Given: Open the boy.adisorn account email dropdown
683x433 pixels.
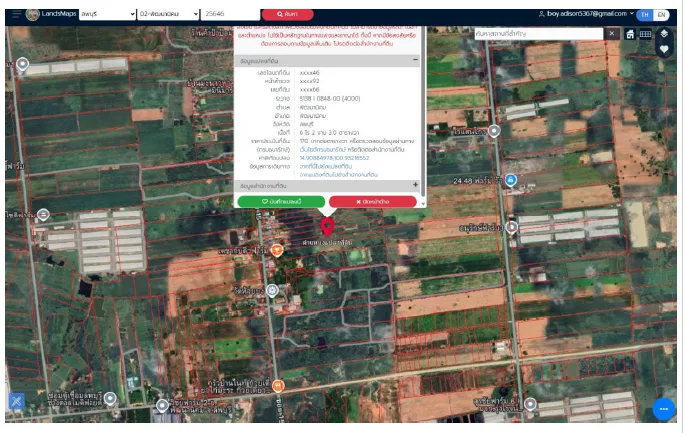Looking at the screenshot, I should pyautogui.click(x=586, y=14).
